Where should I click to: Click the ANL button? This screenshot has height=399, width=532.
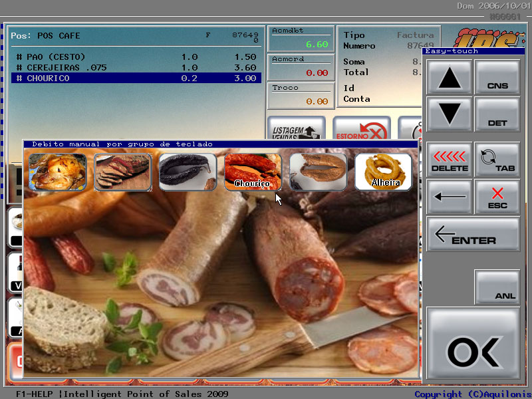(497, 287)
